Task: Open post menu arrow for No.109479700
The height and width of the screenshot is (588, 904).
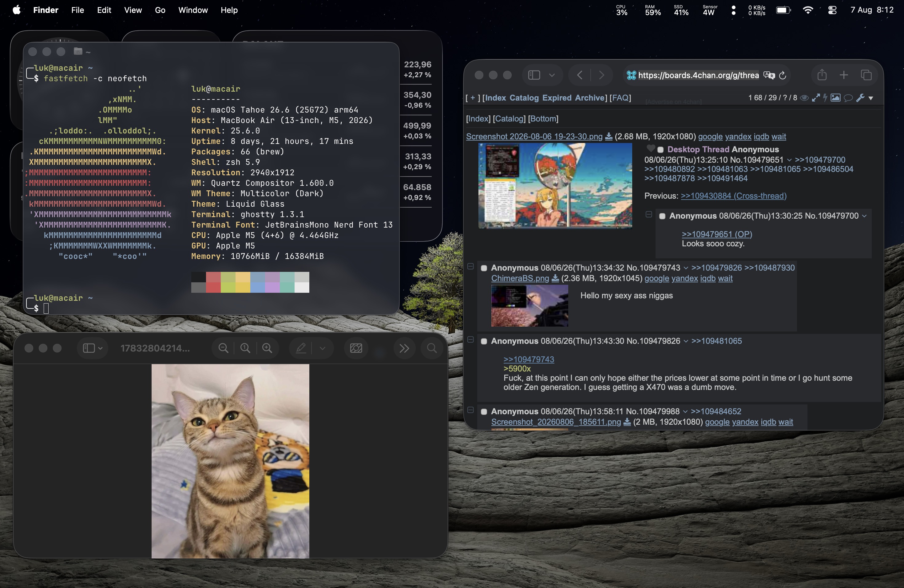Action: [x=864, y=216]
